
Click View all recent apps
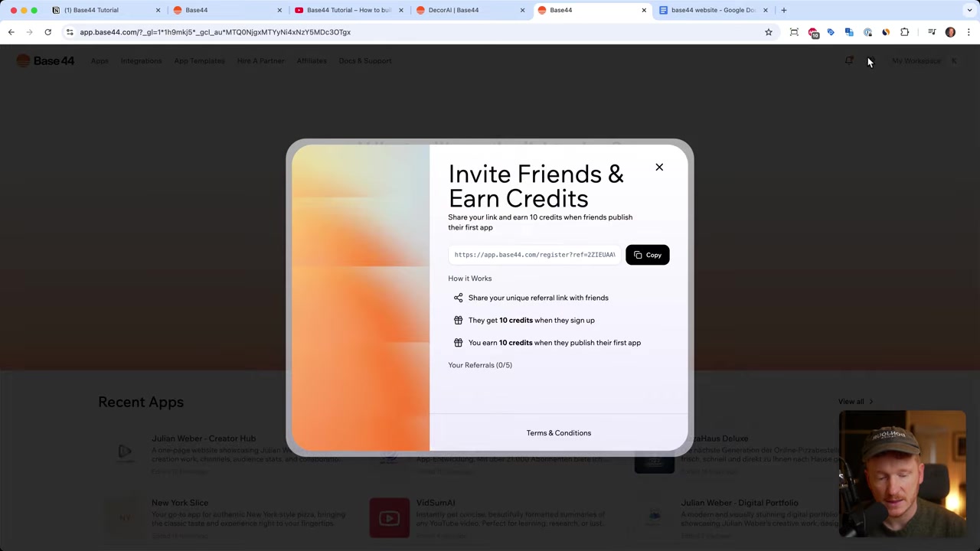(855, 402)
